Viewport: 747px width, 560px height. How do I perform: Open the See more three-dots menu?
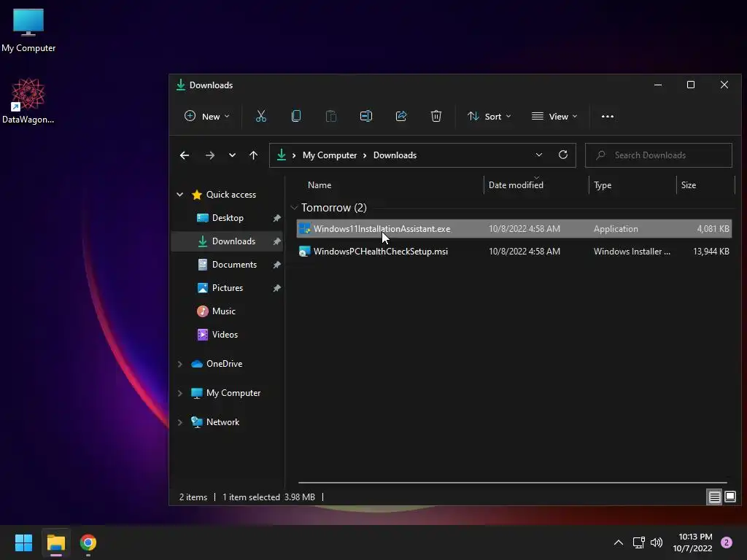pos(608,116)
